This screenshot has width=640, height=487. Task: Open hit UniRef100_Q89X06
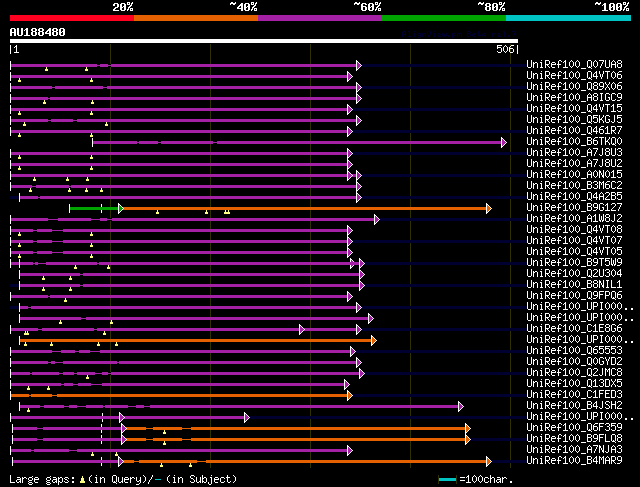coord(574,87)
